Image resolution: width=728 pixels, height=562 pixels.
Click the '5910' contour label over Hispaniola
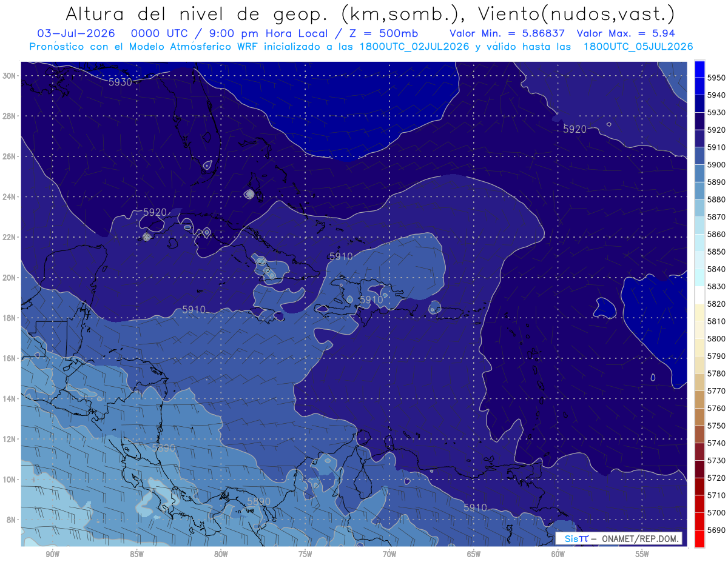[x=371, y=299]
